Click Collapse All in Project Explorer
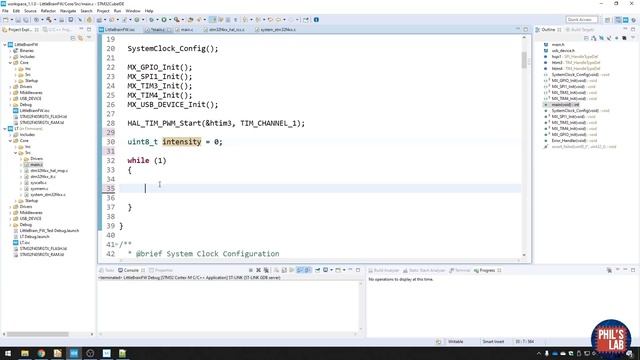The image size is (640, 360). click(x=73, y=38)
